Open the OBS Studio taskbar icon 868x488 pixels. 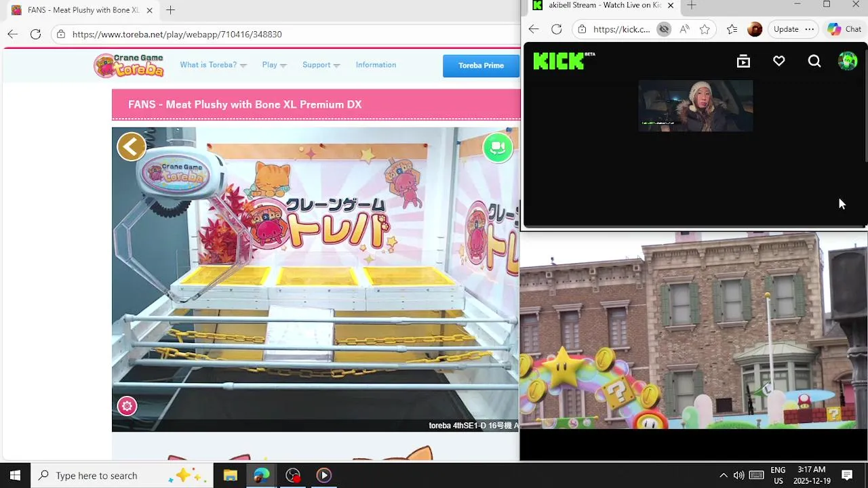tap(293, 475)
